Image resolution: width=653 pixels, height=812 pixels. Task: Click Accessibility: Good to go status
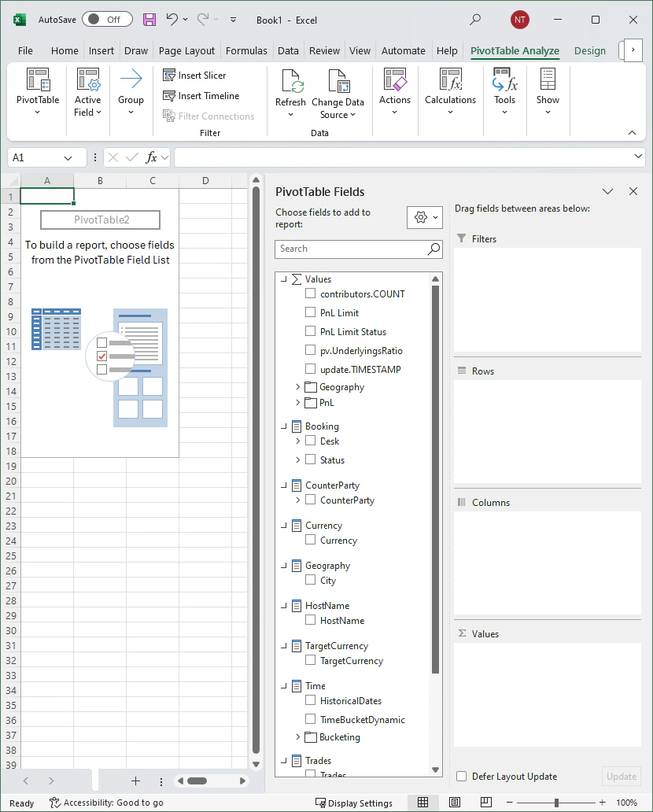[106, 803]
